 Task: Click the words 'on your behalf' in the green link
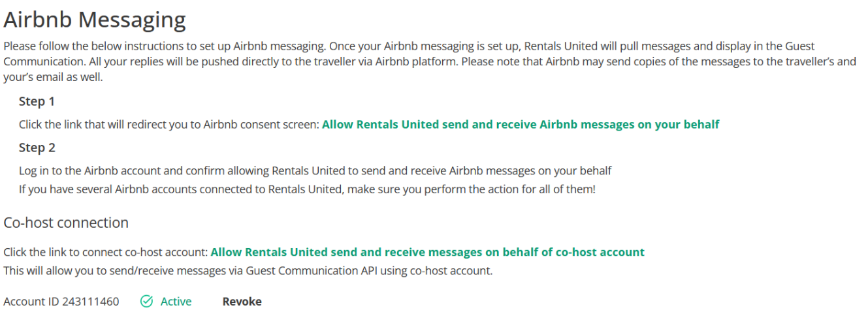point(679,124)
